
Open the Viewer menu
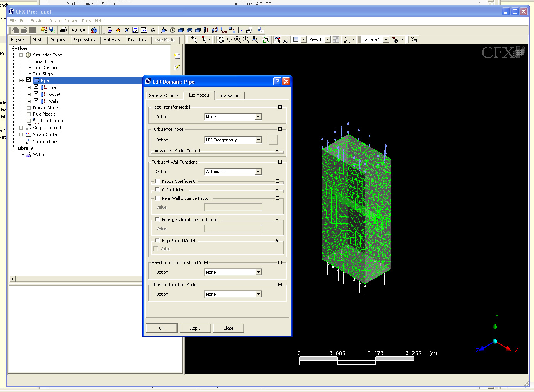71,21
